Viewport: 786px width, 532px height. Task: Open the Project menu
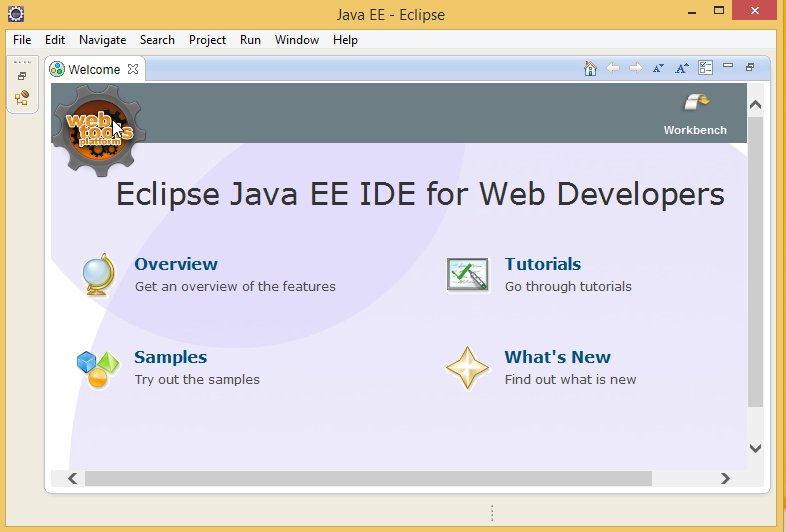tap(208, 40)
